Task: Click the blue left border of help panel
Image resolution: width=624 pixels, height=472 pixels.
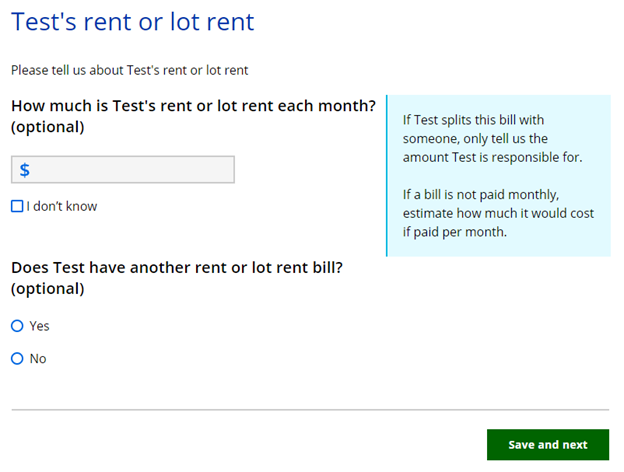Action: pos(386,175)
